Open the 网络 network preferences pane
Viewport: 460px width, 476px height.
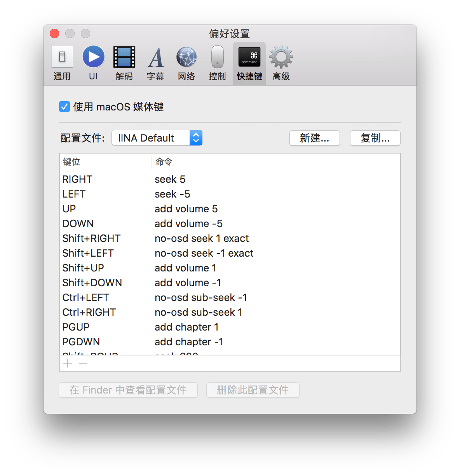[186, 63]
